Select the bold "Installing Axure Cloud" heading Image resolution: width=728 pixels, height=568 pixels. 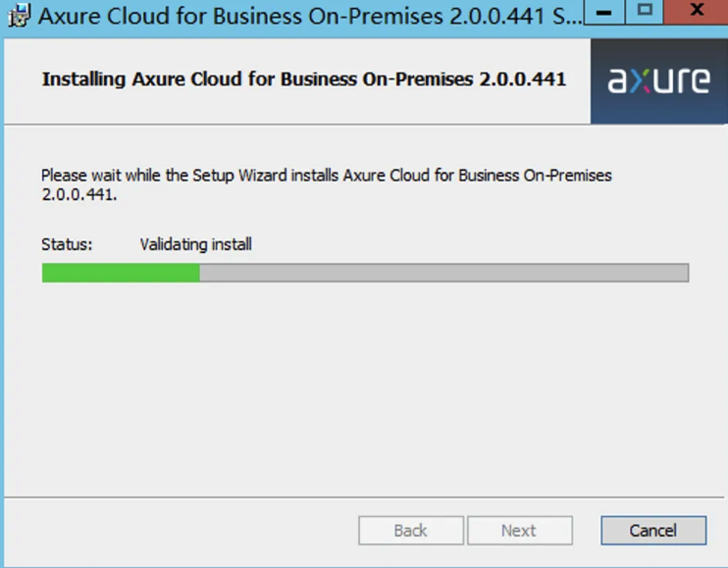click(303, 79)
